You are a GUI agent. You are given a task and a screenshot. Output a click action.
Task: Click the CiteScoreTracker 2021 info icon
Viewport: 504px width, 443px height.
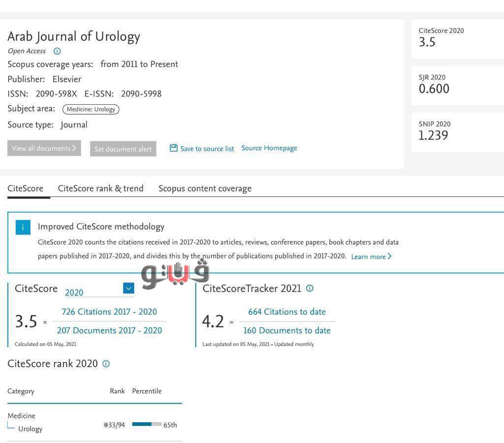(310, 288)
